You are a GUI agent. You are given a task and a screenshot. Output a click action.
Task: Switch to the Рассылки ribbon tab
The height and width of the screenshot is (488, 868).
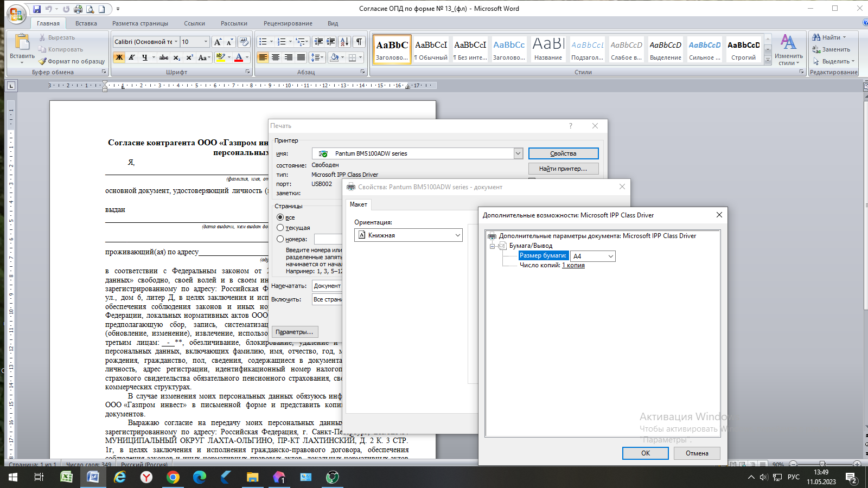[x=234, y=23]
